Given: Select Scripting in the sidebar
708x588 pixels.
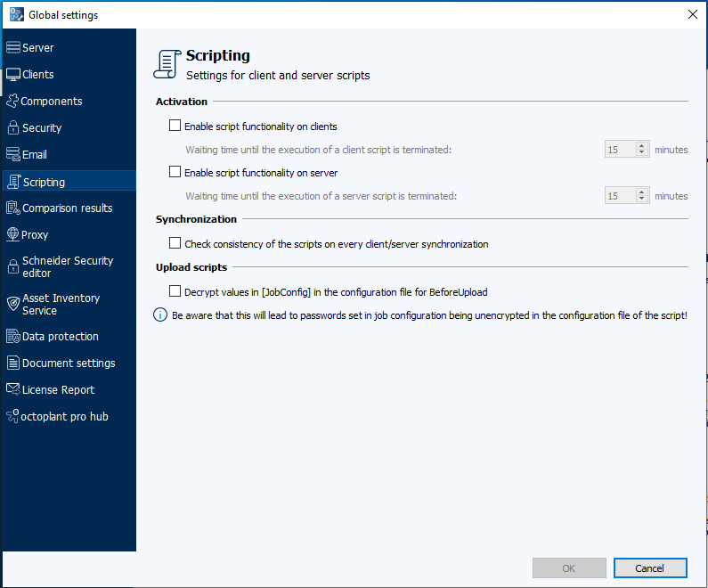Looking at the screenshot, I should (69, 182).
